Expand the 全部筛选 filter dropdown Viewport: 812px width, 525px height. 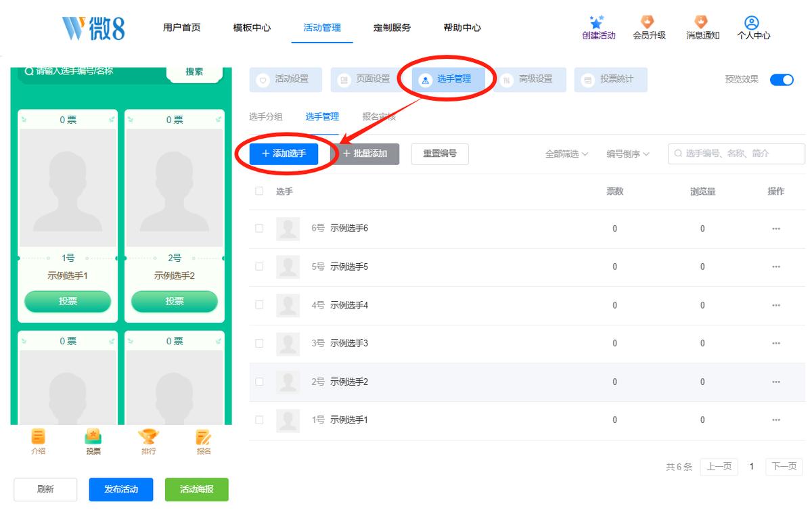click(x=566, y=154)
